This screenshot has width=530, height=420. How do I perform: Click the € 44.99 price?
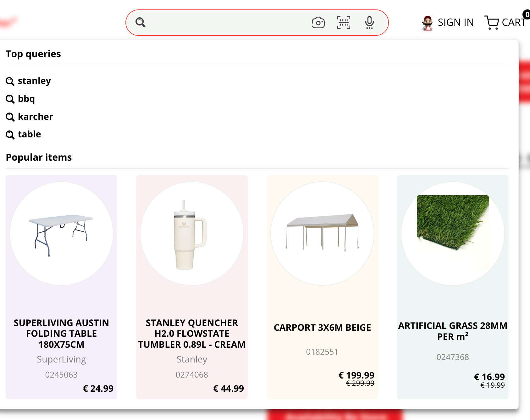(229, 389)
